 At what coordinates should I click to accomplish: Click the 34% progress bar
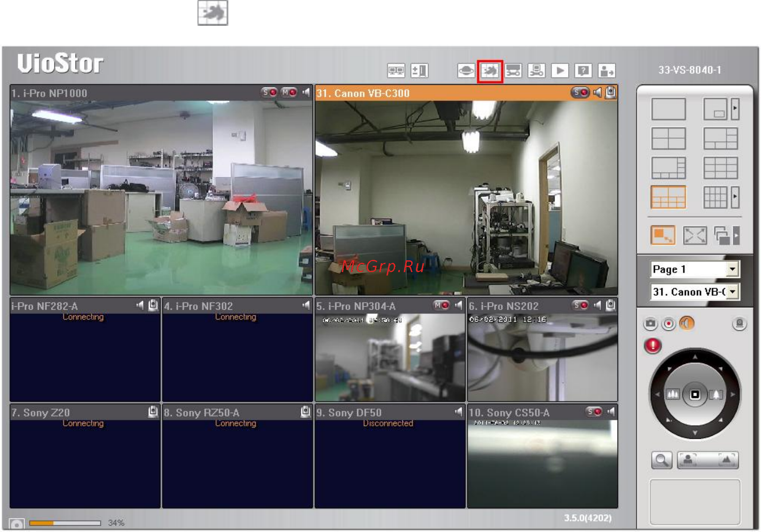65,523
